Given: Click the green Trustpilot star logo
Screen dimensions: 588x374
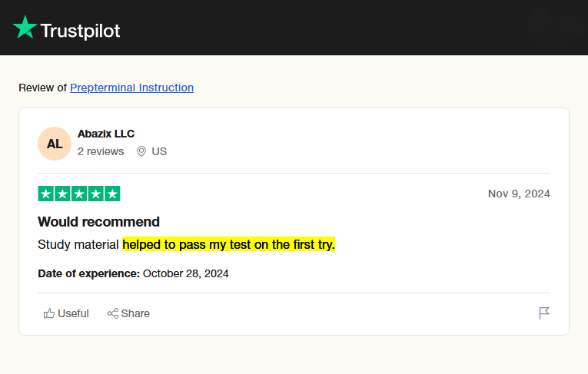Looking at the screenshot, I should click(x=25, y=28).
